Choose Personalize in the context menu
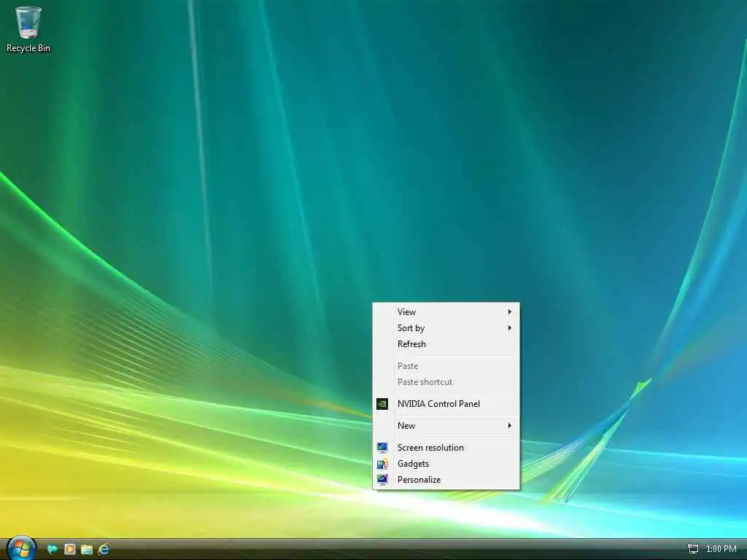 tap(446, 480)
